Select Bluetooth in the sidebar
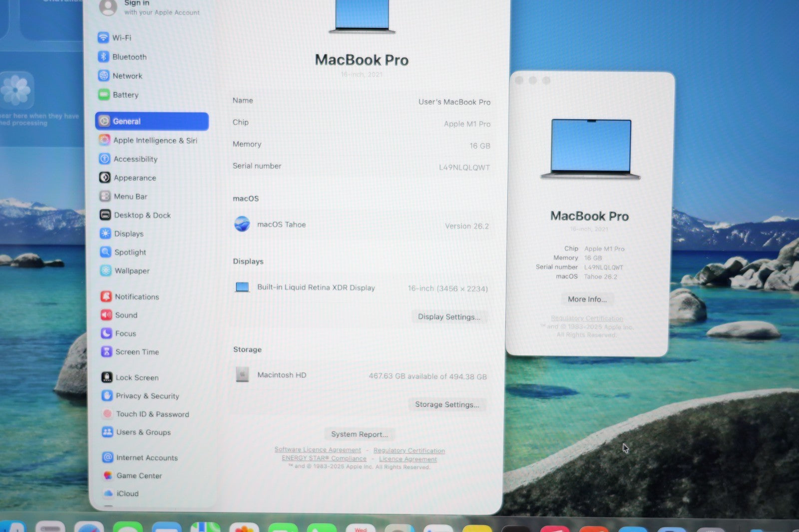The height and width of the screenshot is (532, 799). click(x=129, y=57)
